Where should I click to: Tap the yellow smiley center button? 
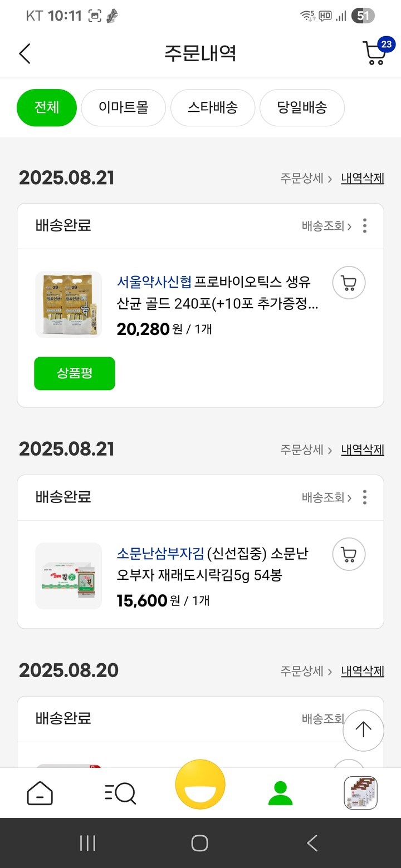(x=200, y=785)
